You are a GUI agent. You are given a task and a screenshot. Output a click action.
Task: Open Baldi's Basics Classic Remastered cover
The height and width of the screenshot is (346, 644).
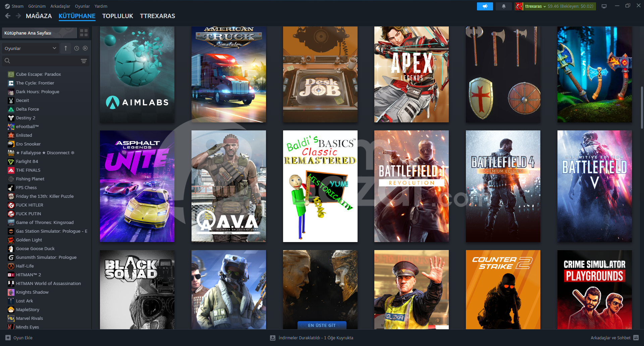click(320, 186)
